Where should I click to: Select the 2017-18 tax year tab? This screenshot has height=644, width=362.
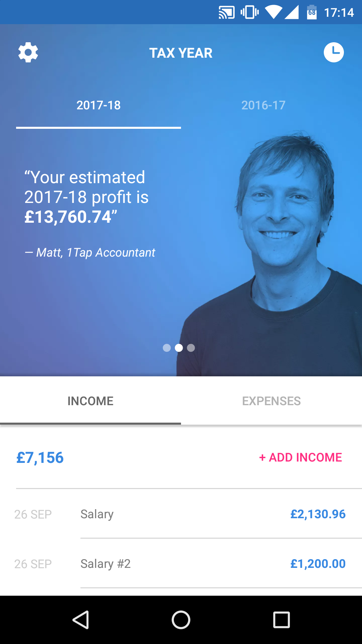click(99, 105)
